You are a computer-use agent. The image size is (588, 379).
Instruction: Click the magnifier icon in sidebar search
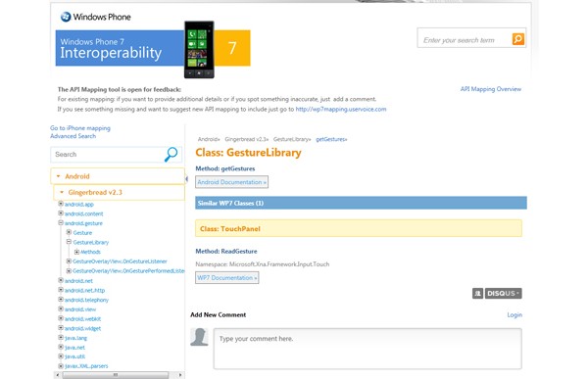click(x=171, y=154)
